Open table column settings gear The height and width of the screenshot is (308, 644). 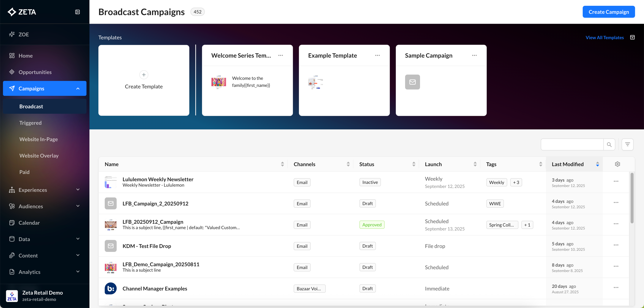coord(617,164)
